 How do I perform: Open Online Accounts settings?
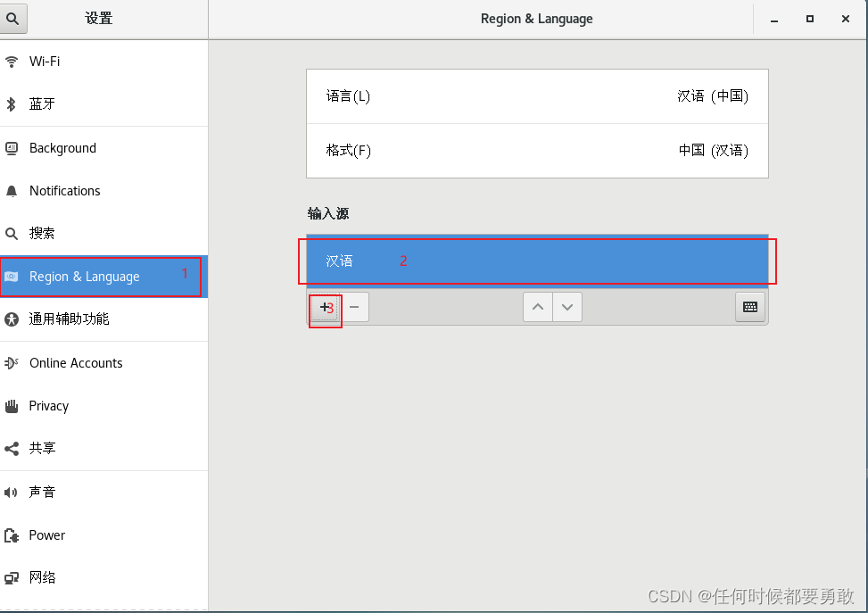[x=104, y=362]
